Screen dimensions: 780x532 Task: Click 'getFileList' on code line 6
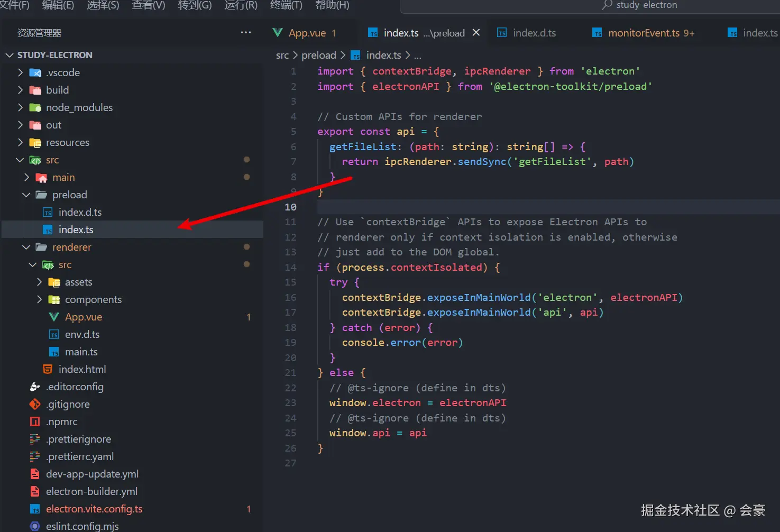(363, 146)
